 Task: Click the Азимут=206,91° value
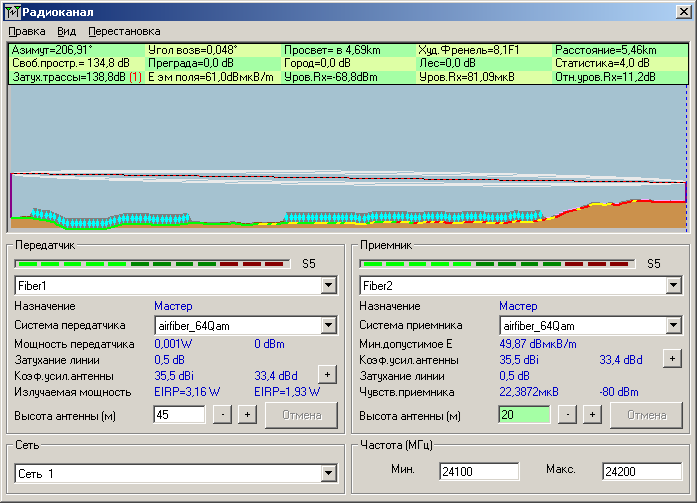click(x=52, y=50)
